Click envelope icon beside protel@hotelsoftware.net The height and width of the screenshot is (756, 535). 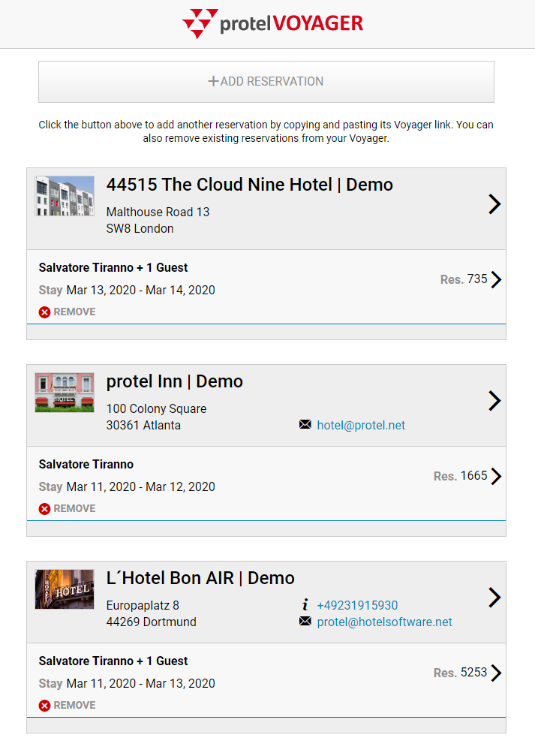coord(305,622)
